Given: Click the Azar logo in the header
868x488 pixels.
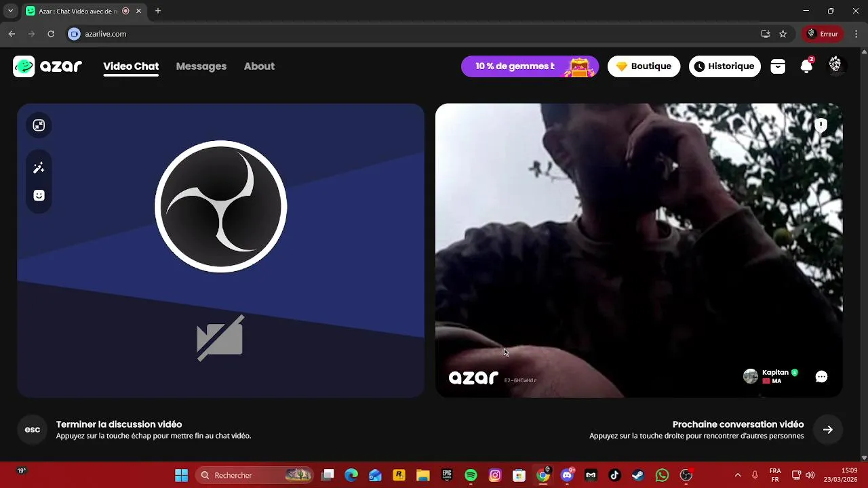Looking at the screenshot, I should [x=47, y=66].
